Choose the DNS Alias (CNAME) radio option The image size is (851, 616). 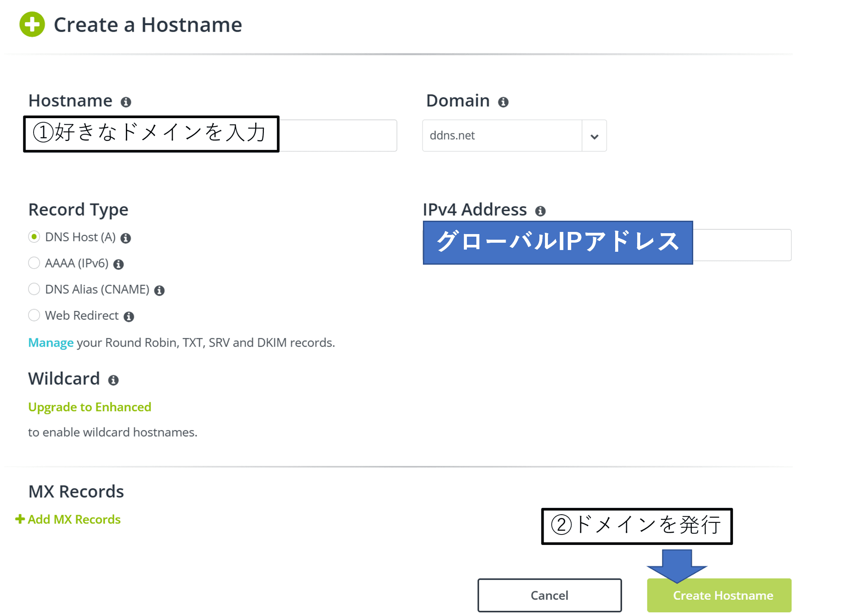click(34, 289)
